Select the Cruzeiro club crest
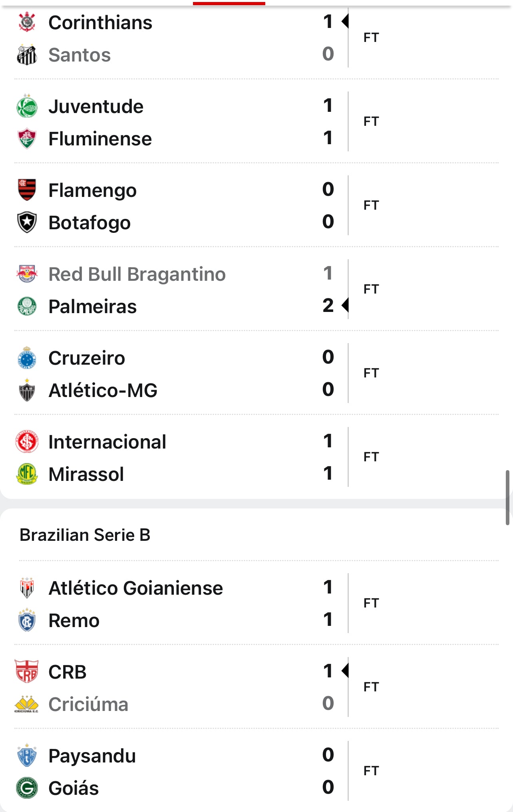 click(27, 358)
